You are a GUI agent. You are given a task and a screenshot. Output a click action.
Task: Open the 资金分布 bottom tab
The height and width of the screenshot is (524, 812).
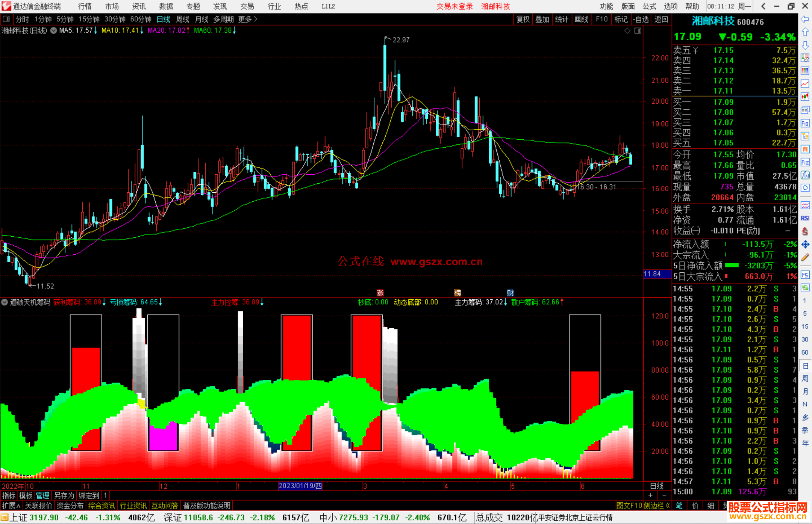70,506
